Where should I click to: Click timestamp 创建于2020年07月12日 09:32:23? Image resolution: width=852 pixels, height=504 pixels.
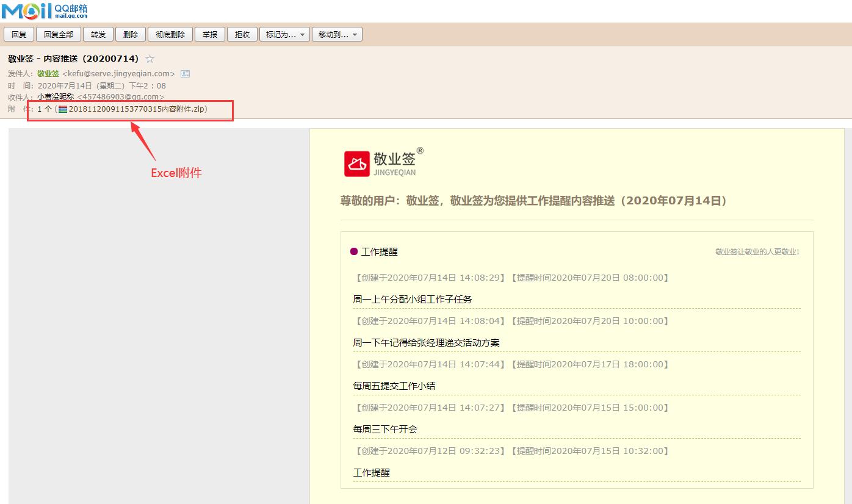(x=430, y=451)
